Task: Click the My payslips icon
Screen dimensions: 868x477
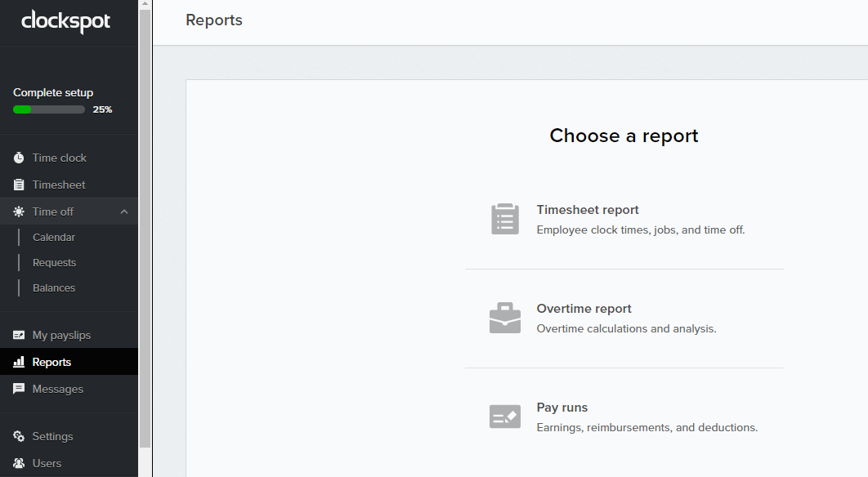Action: click(19, 335)
